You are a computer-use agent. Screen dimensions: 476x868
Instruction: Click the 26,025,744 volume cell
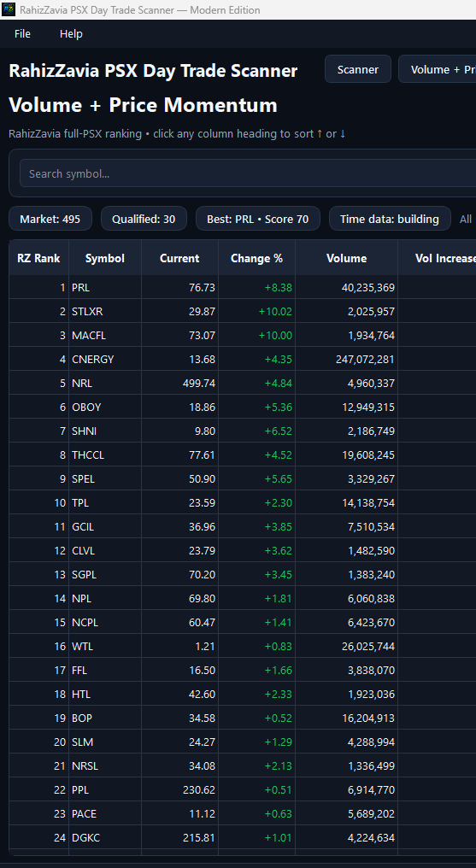[346, 646]
